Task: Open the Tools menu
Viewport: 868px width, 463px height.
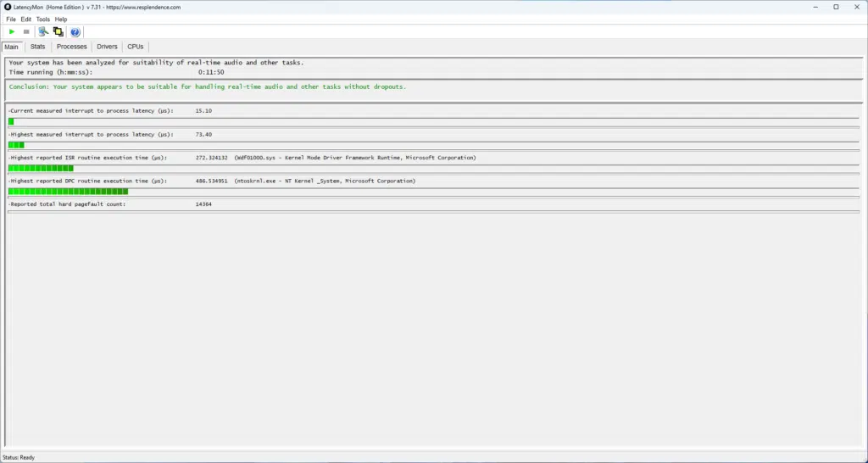Action: click(x=43, y=20)
